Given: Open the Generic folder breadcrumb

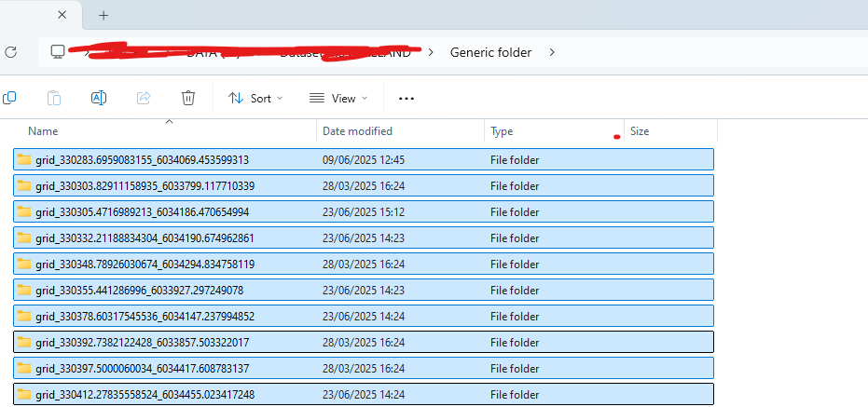Looking at the screenshot, I should (x=490, y=52).
